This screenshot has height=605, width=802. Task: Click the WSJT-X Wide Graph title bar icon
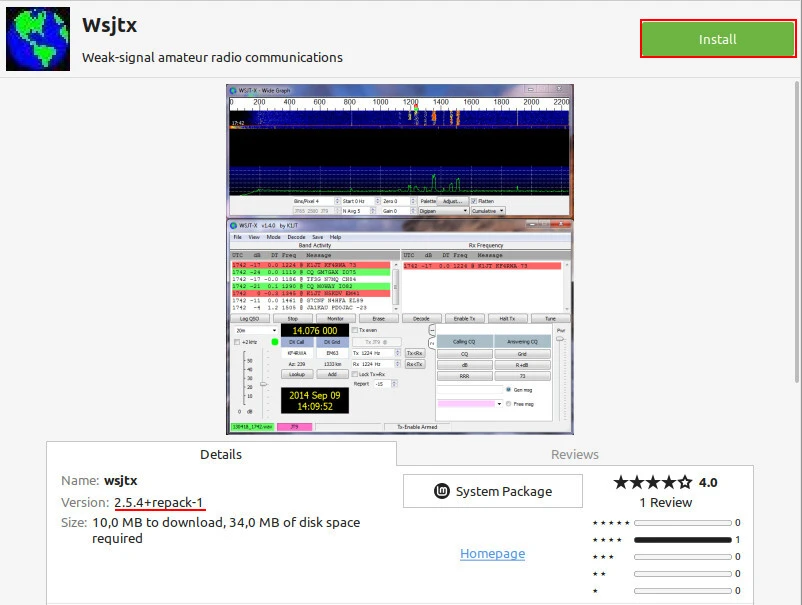233,91
